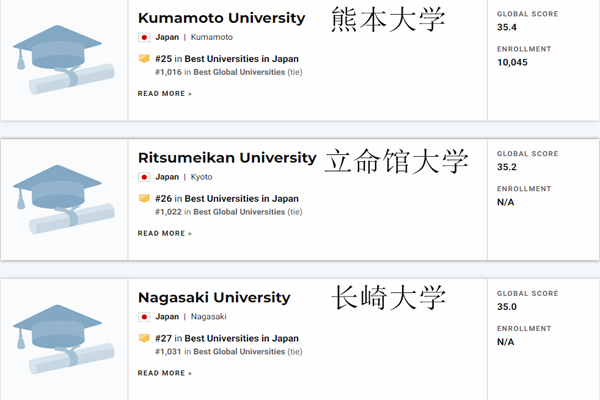
Task: Open #27 in Best Universities in Japan link
Action: pyautogui.click(x=227, y=338)
